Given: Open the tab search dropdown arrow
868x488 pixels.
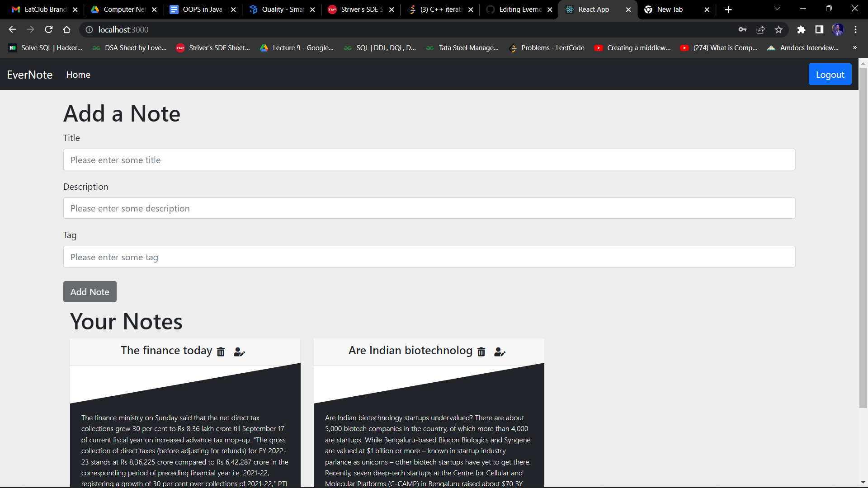Looking at the screenshot, I should [778, 9].
